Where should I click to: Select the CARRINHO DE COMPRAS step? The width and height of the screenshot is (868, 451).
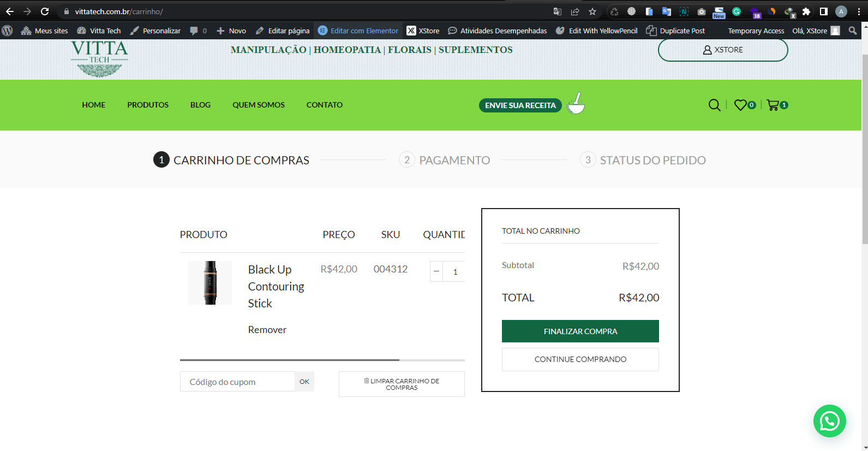pyautogui.click(x=231, y=160)
